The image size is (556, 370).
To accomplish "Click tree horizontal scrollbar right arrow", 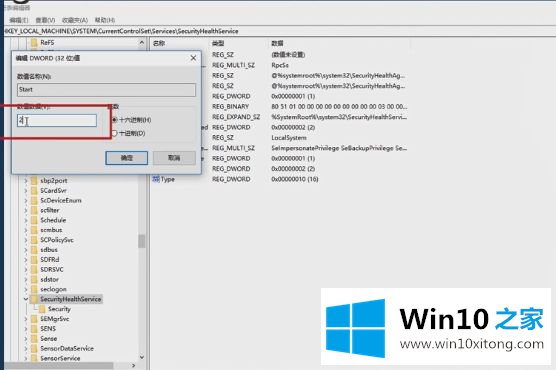I will point(133,365).
